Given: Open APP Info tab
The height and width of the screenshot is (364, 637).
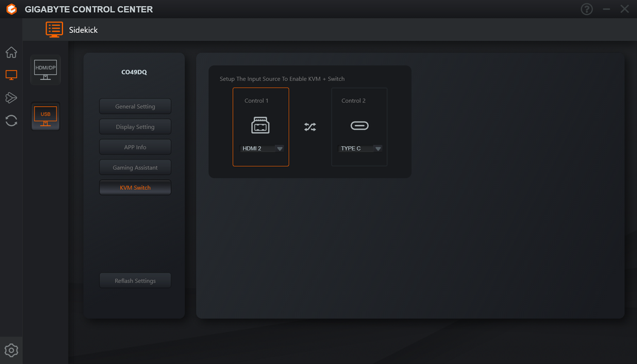Looking at the screenshot, I should tap(135, 147).
